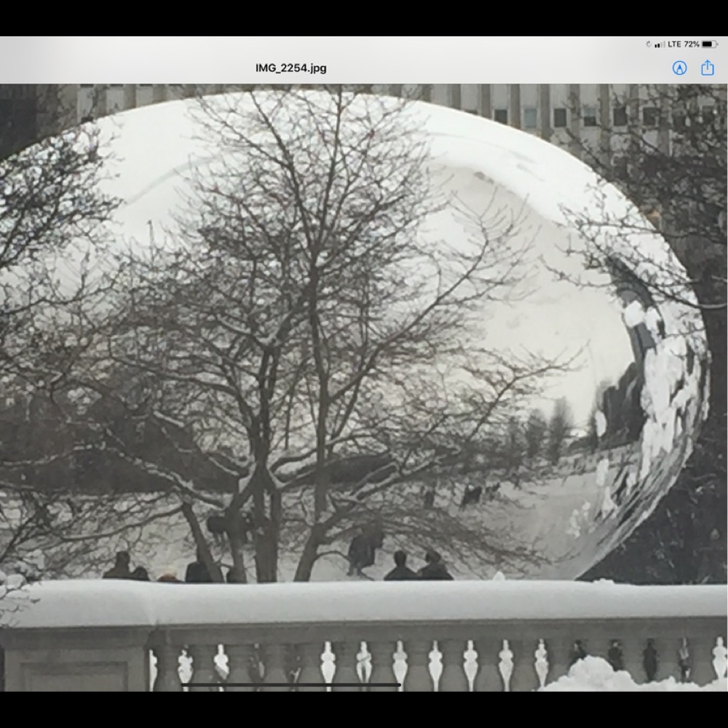The image size is (728, 728).
Task: Open the Share sheet icon
Action: [707, 67]
